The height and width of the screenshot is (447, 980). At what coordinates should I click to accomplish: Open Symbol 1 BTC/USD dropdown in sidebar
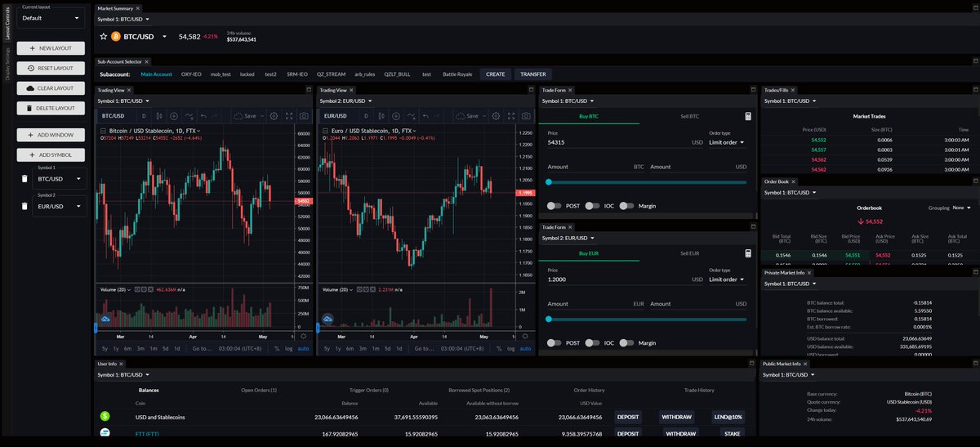(x=60, y=179)
